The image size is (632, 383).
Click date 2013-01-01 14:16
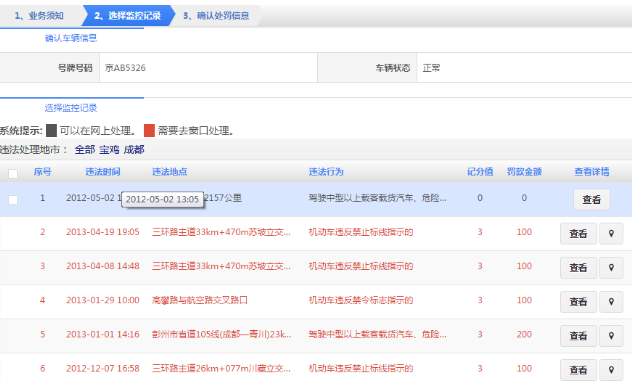point(103,334)
